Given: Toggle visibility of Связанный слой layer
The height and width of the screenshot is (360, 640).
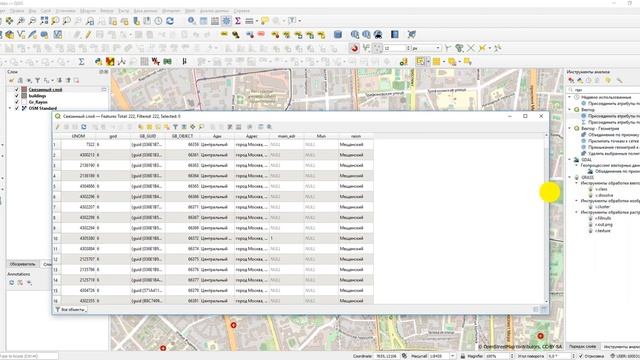Looking at the screenshot, I should [17, 89].
